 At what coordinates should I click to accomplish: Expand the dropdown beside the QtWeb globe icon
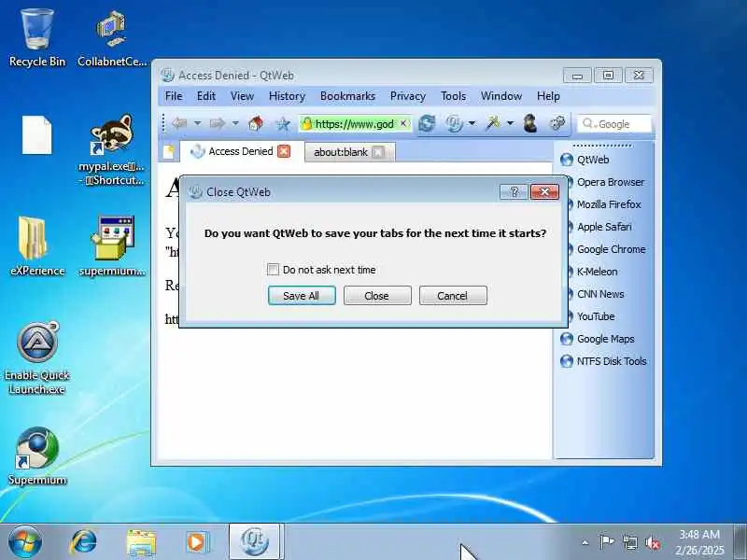472,124
